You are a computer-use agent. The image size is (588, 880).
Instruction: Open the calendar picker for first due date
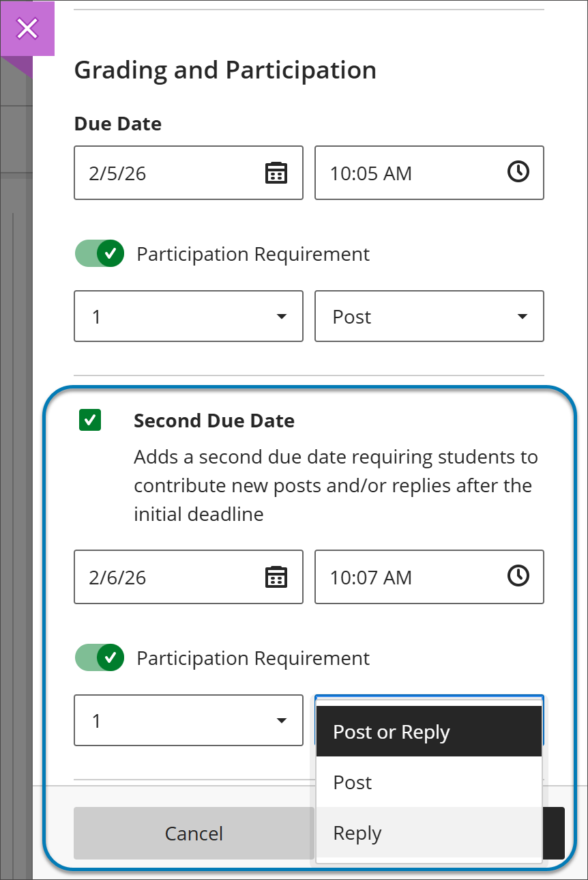pos(276,173)
